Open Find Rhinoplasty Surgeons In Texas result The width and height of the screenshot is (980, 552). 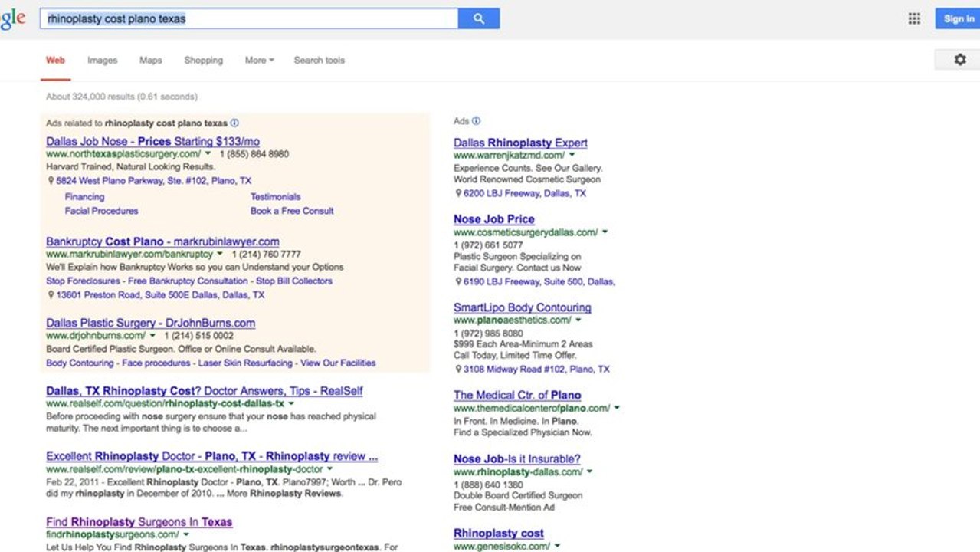click(x=139, y=522)
